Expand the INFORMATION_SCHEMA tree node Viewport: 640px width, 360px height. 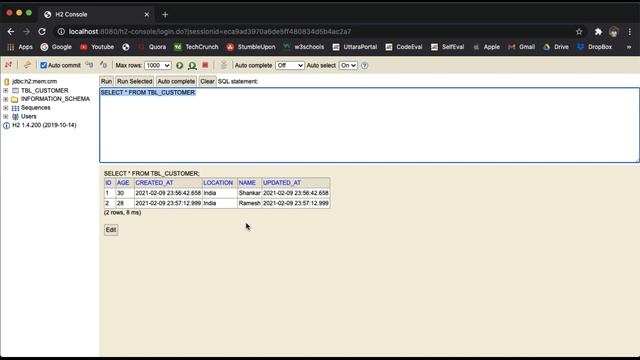tap(6, 99)
